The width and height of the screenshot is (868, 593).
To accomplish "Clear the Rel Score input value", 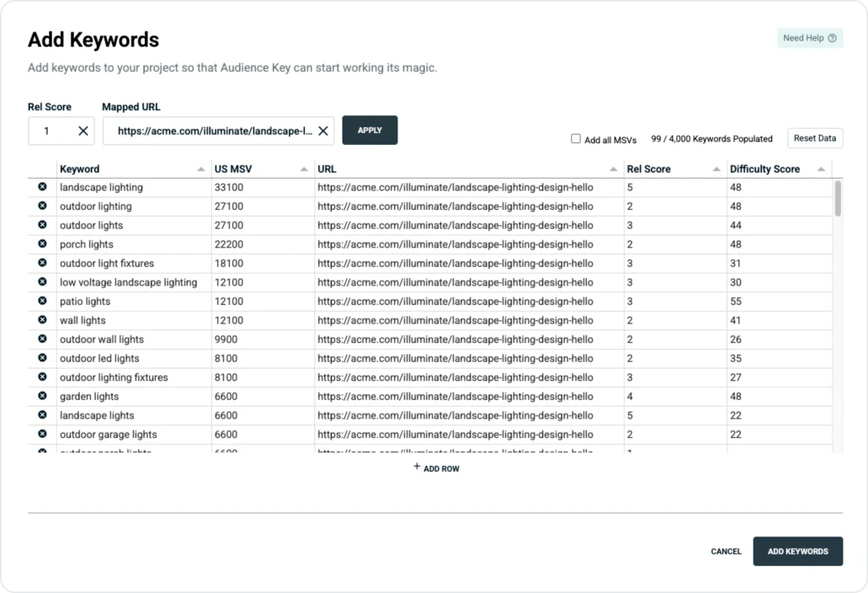I will point(81,130).
